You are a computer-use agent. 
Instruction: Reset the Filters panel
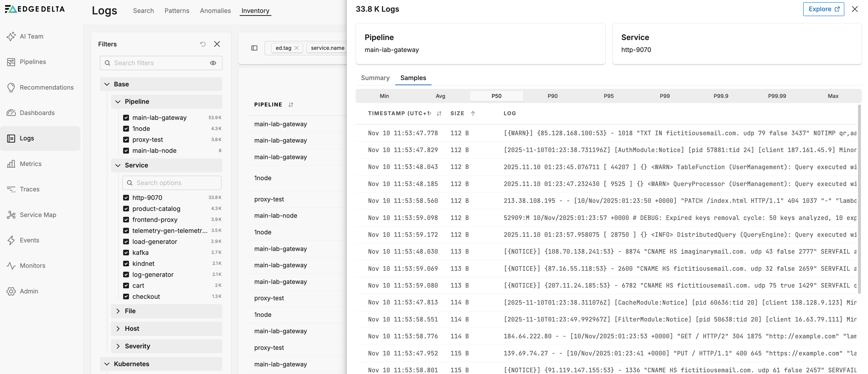pyautogui.click(x=203, y=44)
